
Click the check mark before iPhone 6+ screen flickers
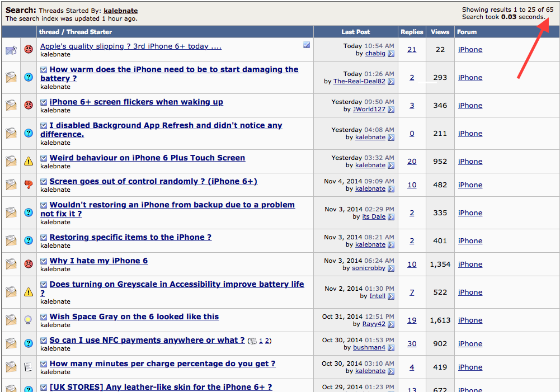tap(44, 102)
